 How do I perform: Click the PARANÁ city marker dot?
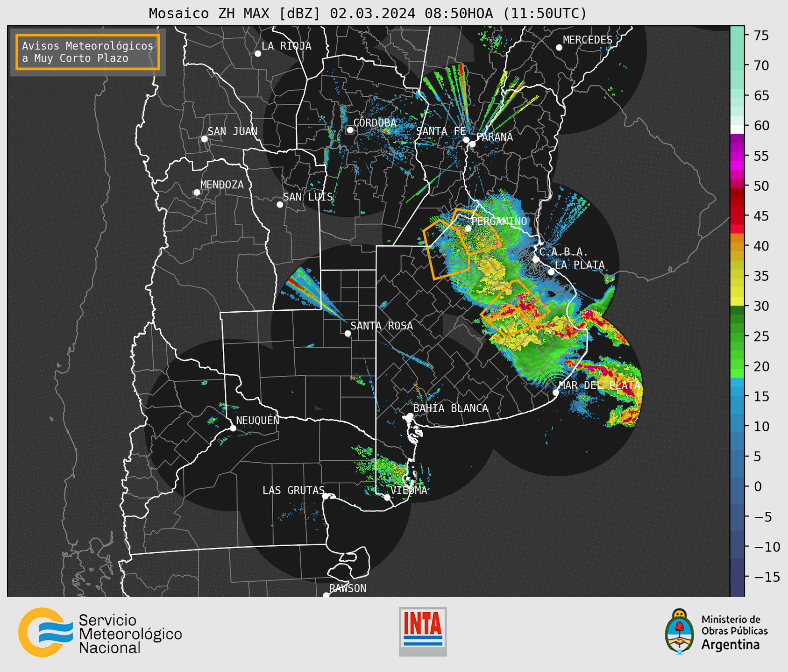pyautogui.click(x=472, y=144)
